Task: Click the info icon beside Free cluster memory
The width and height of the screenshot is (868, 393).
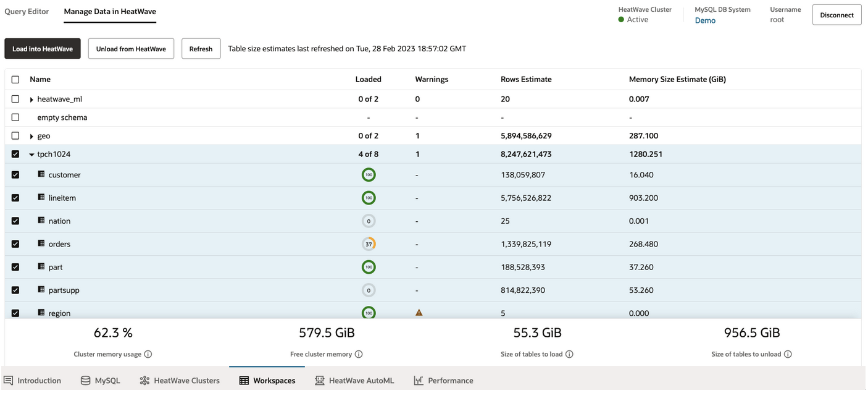Action: point(359,354)
